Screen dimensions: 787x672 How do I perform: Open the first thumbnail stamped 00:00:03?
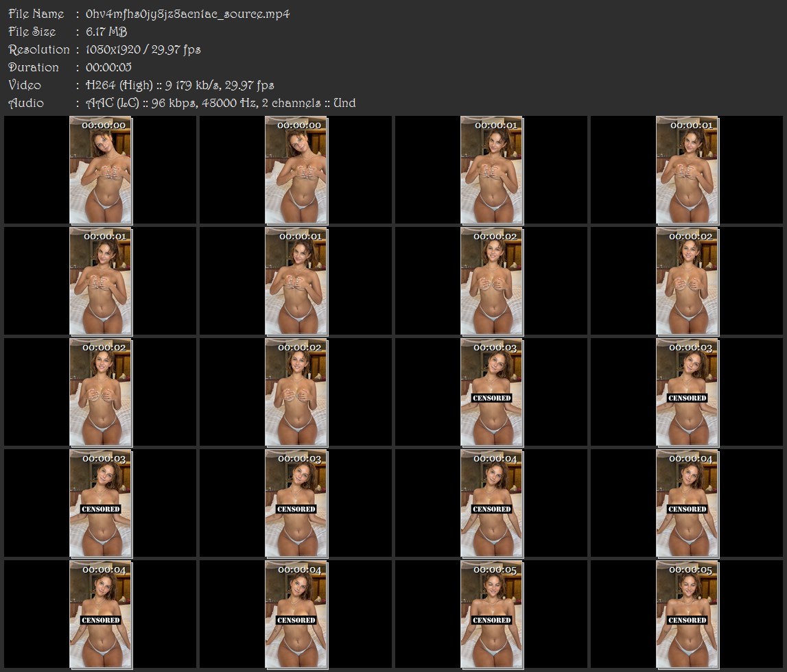(x=492, y=392)
